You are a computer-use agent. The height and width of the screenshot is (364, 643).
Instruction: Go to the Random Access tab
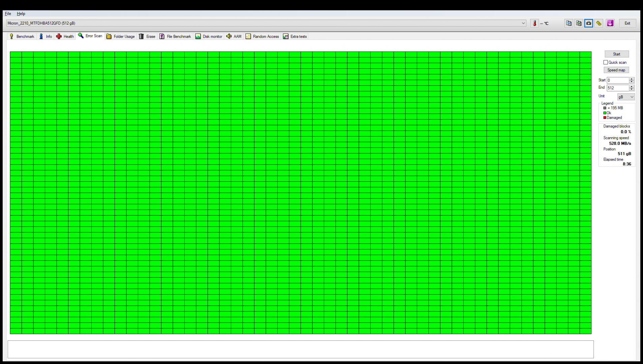pos(263,36)
